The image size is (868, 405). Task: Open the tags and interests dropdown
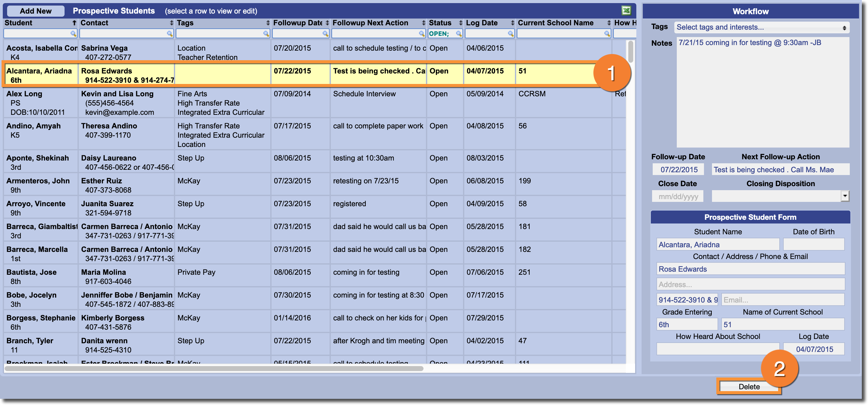click(761, 27)
